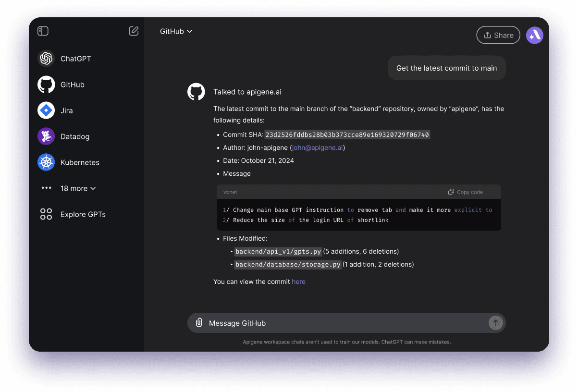This screenshot has width=578, height=392.
Task: Click the GitHub avatar beside the response
Action: 196,92
